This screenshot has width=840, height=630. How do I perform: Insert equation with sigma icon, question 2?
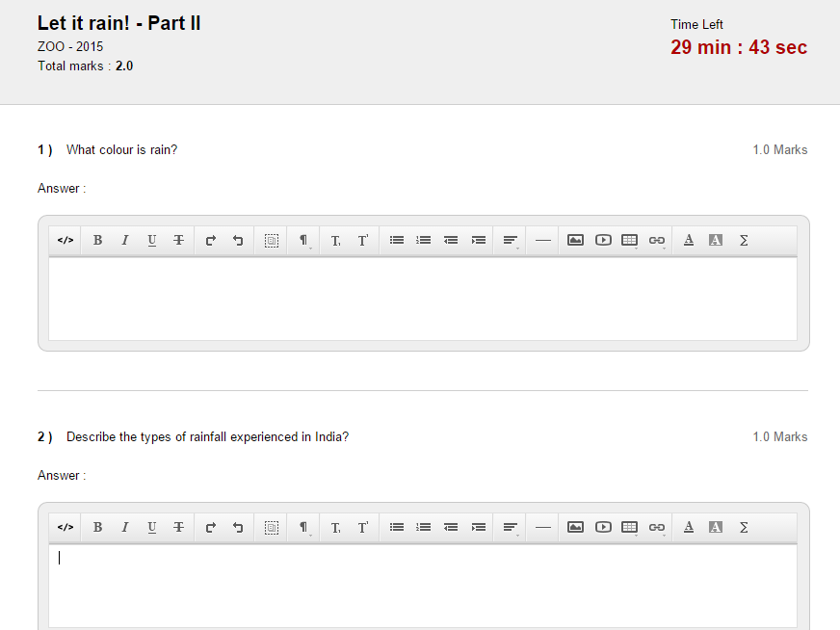click(744, 528)
